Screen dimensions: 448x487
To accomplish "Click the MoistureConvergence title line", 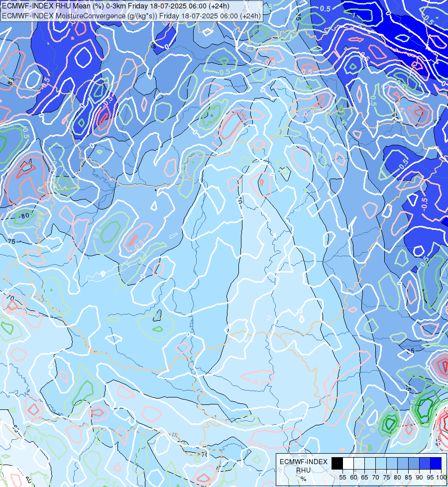I will [131, 16].
